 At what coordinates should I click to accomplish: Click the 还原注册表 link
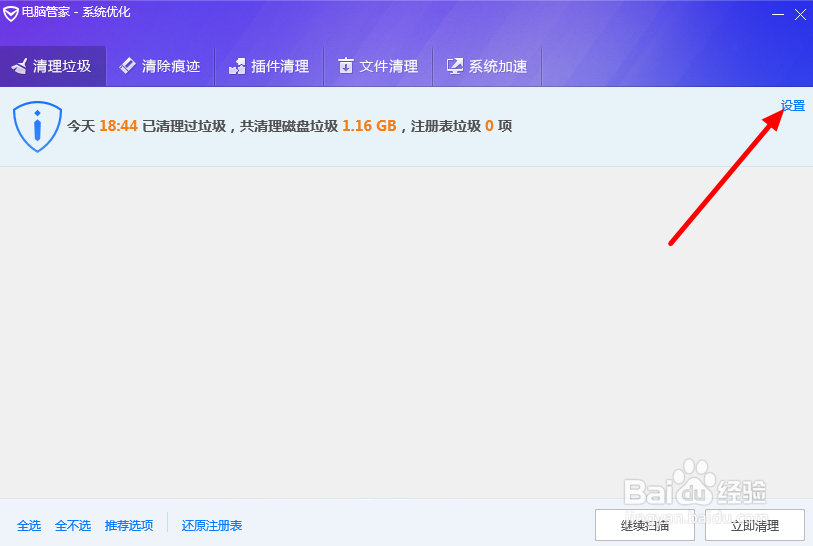tap(212, 526)
